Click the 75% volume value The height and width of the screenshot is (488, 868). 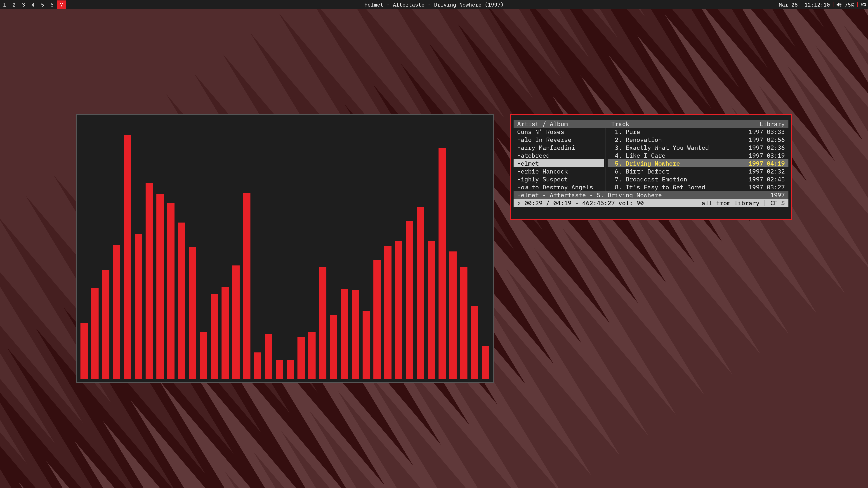click(849, 5)
